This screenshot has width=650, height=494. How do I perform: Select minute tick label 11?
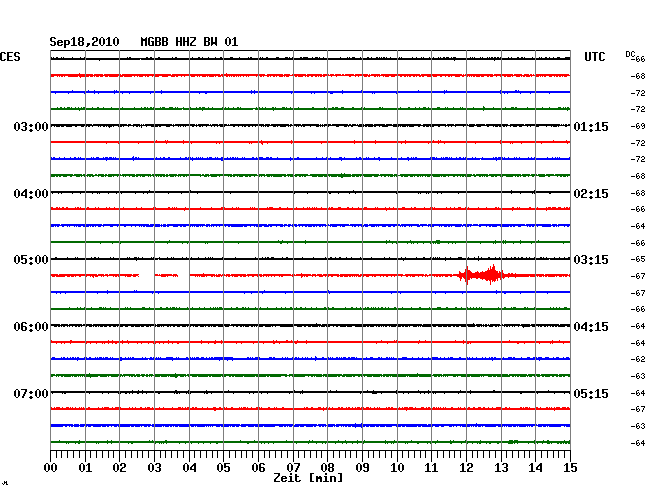coord(431,468)
